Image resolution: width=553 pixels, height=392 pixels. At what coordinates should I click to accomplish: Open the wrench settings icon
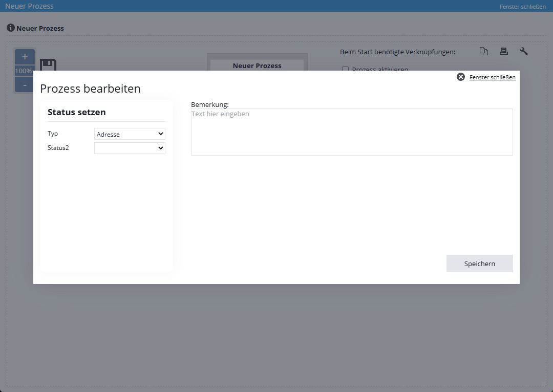(523, 51)
